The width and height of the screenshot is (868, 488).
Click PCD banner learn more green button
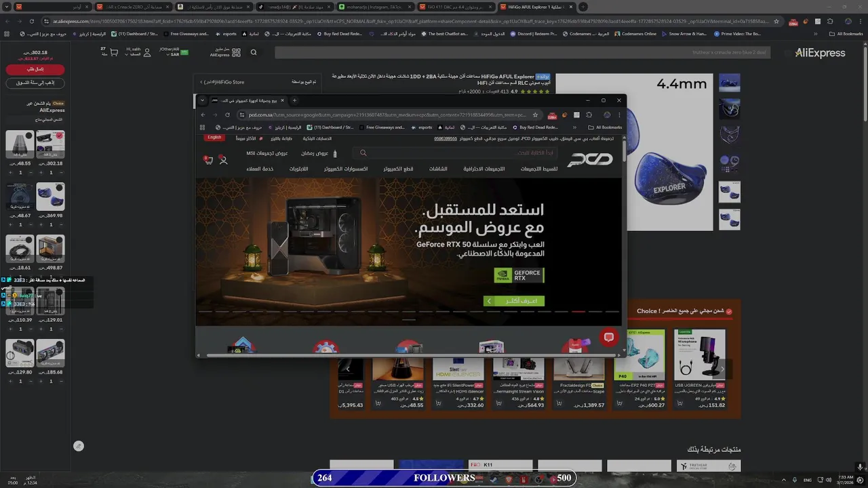(514, 301)
